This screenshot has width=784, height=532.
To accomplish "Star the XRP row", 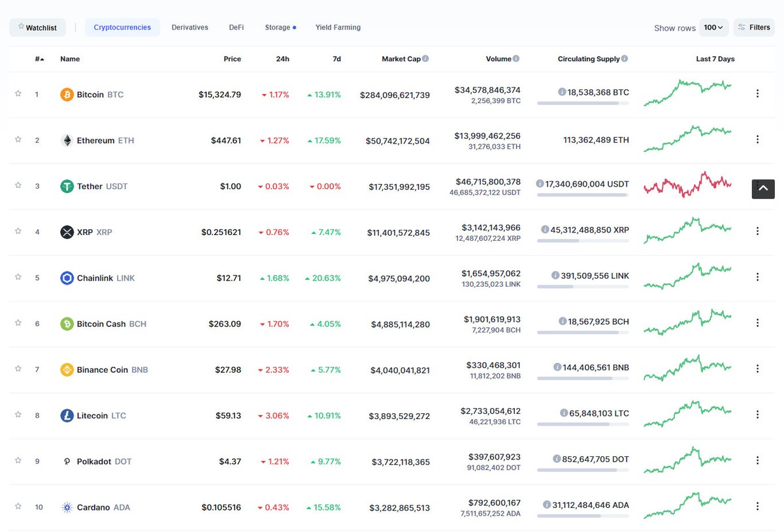I will click(x=18, y=231).
